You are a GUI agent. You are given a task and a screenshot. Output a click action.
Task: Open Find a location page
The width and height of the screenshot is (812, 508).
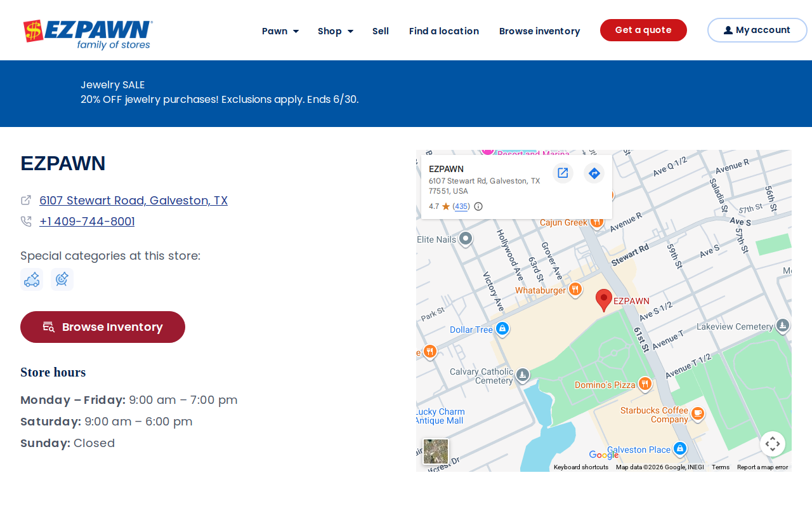(444, 31)
